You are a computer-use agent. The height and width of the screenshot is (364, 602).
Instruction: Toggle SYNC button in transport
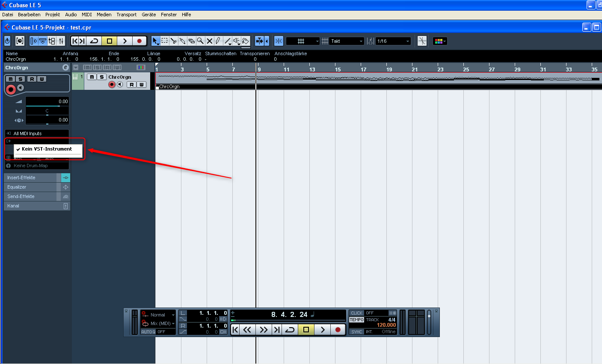coord(356,332)
